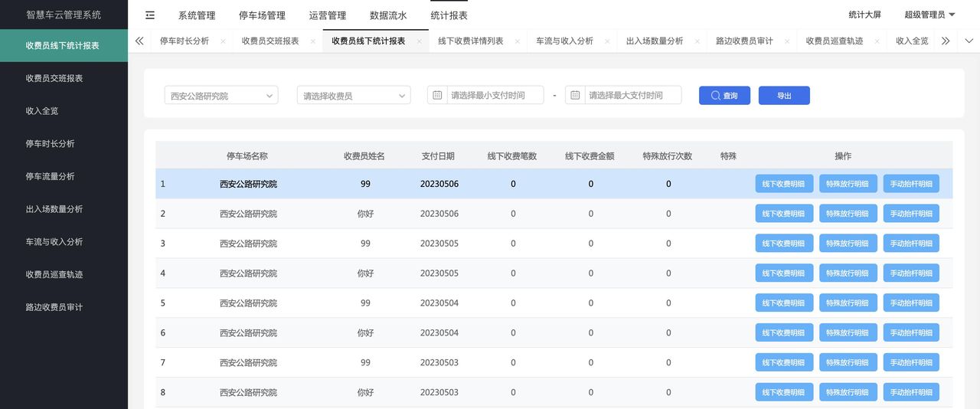Close the 收费员交班报表 tab
This screenshot has height=409, width=980.
click(x=312, y=41)
